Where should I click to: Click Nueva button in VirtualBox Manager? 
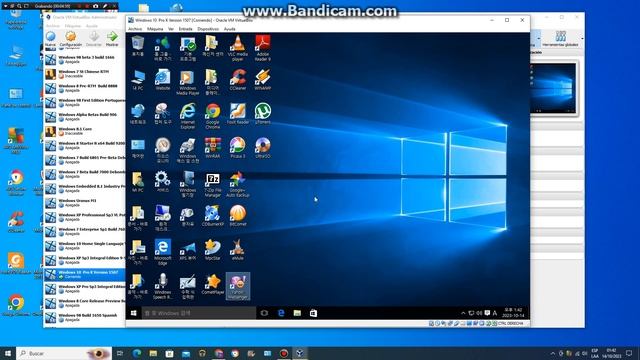point(51,39)
